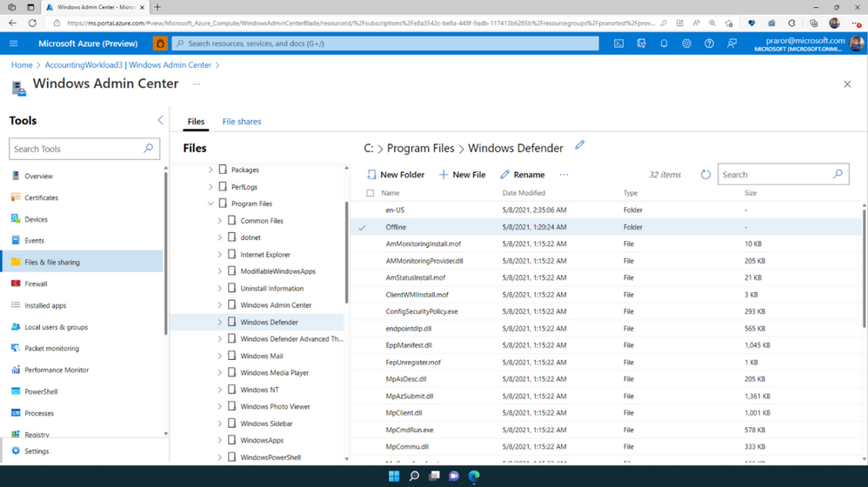Click the folder tree scrollbar
This screenshot has width=868, height=487.
point(346,252)
